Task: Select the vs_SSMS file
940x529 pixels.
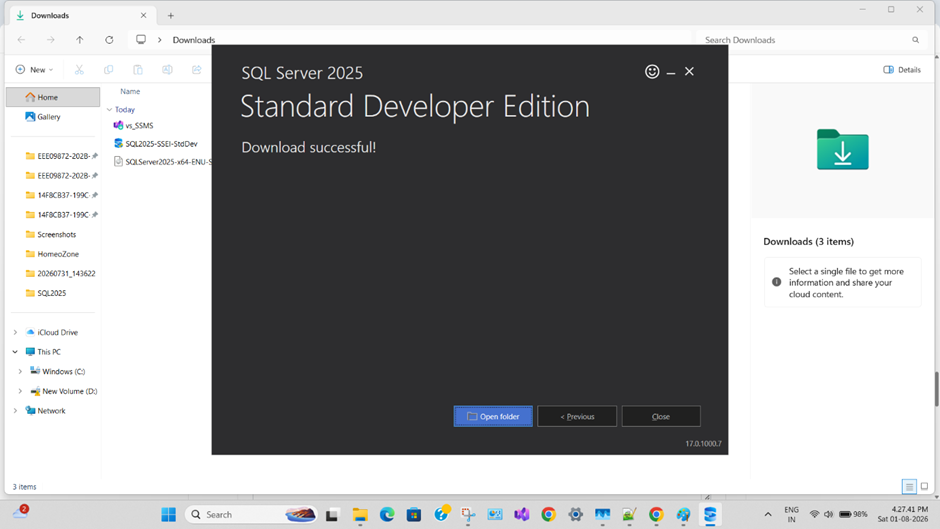Action: [139, 125]
